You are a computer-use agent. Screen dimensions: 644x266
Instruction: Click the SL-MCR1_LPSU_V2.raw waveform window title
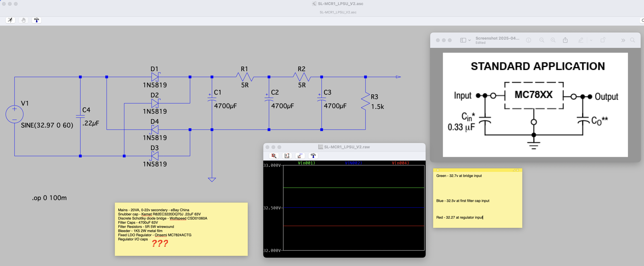tap(347, 147)
